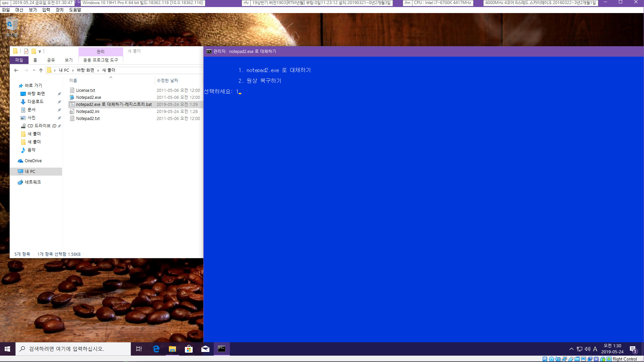Open the Action Center notifications icon
This screenshot has height=362, width=644.
(x=633, y=349)
